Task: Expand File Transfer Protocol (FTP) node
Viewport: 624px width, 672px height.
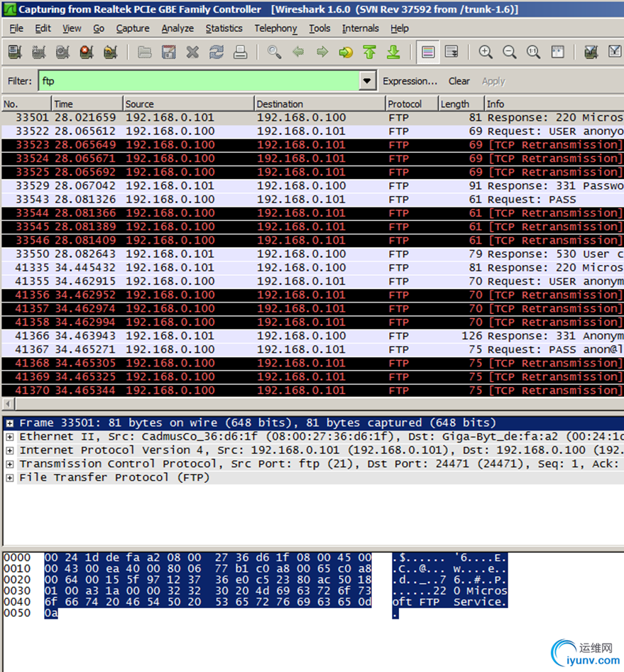Action: click(x=10, y=478)
